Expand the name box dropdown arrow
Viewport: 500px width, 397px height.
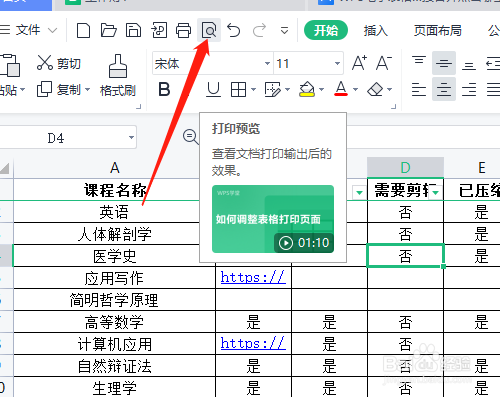pyautogui.click(x=131, y=137)
